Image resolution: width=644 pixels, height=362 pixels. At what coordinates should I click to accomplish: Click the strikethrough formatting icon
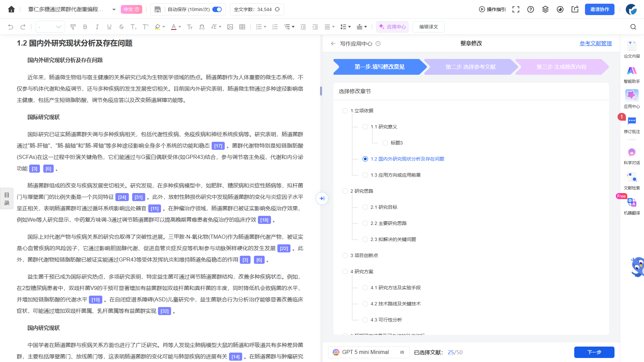[121, 27]
